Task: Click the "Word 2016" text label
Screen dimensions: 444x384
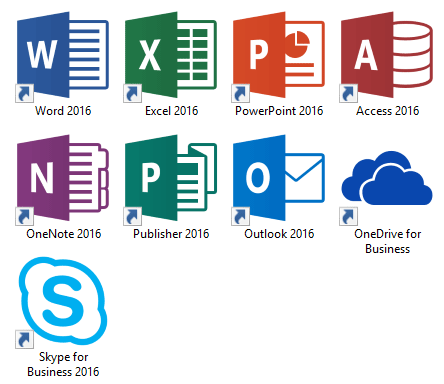Action: [x=63, y=111]
